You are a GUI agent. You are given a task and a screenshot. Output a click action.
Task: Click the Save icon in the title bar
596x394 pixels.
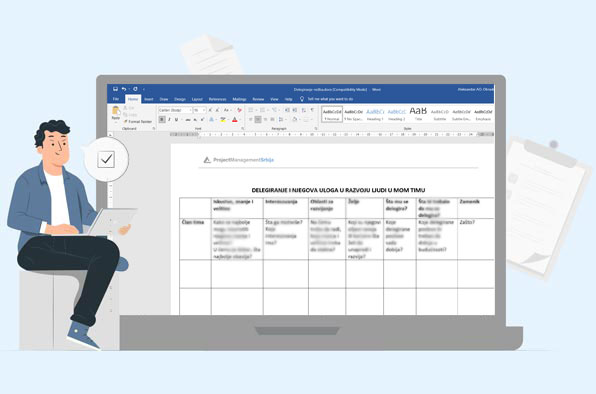tap(115, 89)
